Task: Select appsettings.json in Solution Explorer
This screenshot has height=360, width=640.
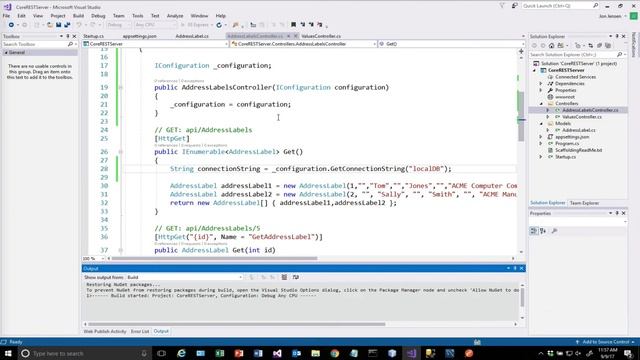Action: [572, 137]
